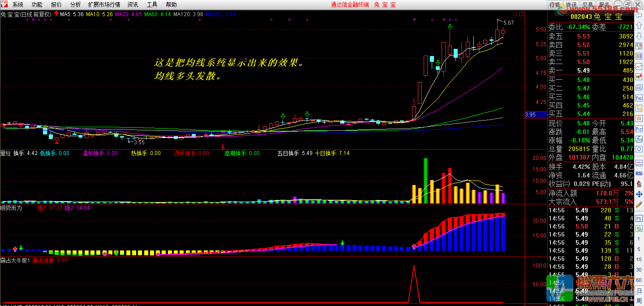Click the MA120: 3.96 indicator label
This screenshot has width=644, height=306.
pyautogui.click(x=189, y=14)
